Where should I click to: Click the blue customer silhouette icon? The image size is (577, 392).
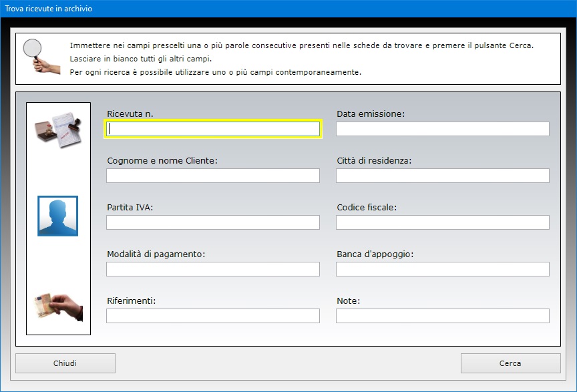click(x=57, y=216)
